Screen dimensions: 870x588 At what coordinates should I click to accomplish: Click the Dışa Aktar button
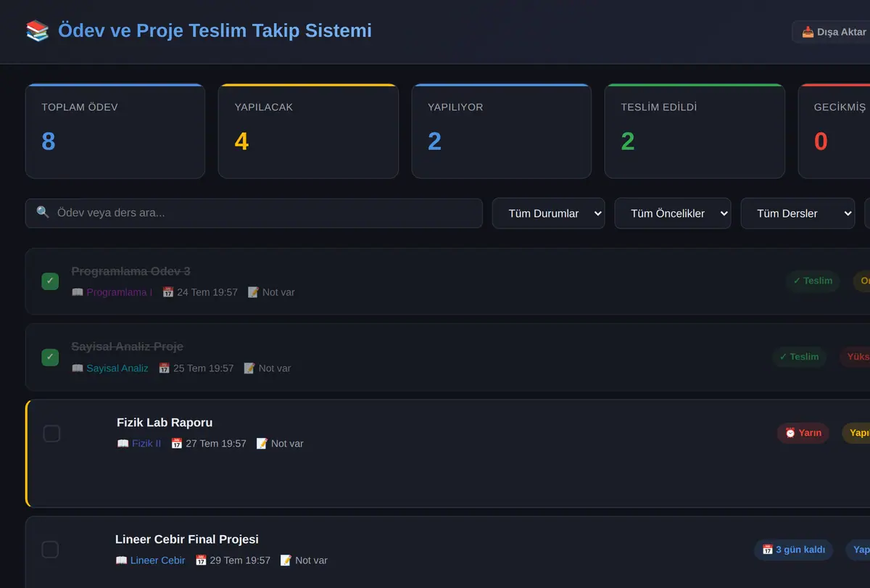pos(832,32)
